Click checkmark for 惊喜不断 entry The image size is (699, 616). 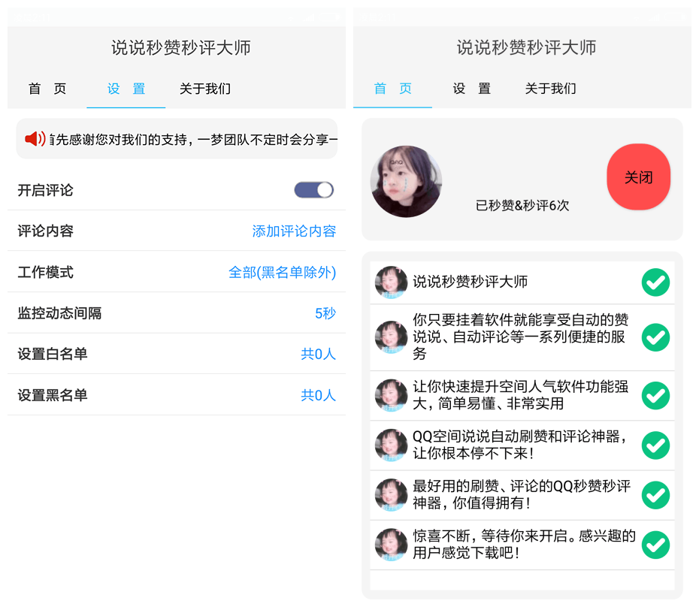click(655, 545)
